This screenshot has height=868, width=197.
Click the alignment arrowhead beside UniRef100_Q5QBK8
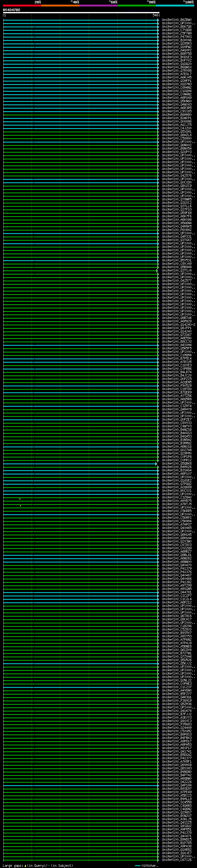coord(156,464)
